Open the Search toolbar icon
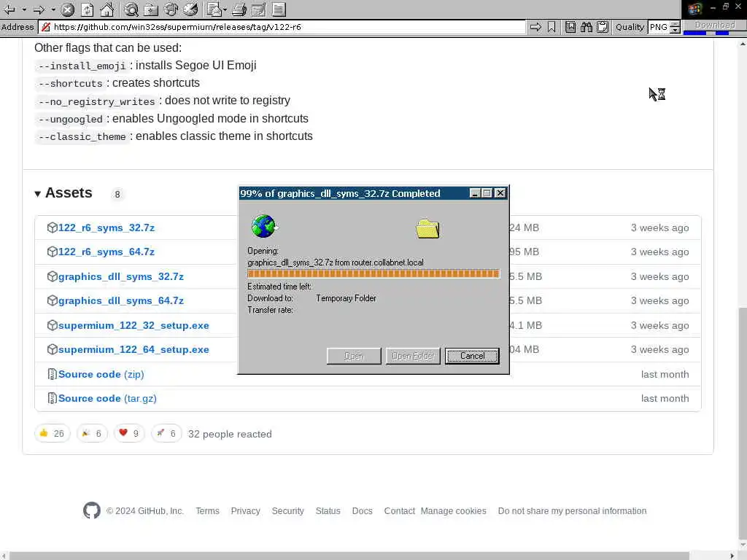Image resolution: width=747 pixels, height=560 pixels. (131, 9)
